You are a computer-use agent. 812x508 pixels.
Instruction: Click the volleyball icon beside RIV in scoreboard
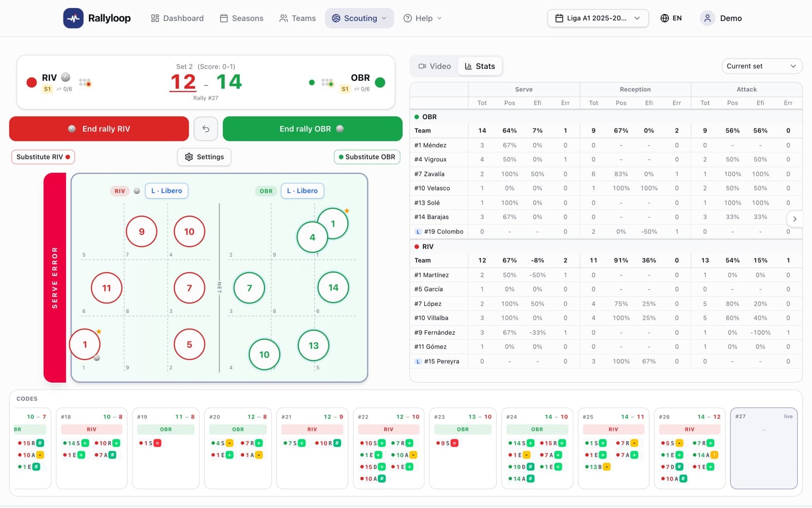[x=65, y=77]
